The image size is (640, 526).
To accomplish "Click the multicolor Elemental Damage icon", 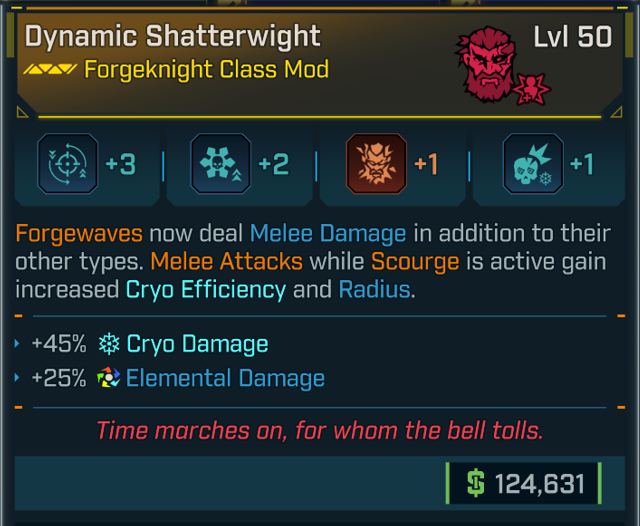I will pos(109,378).
